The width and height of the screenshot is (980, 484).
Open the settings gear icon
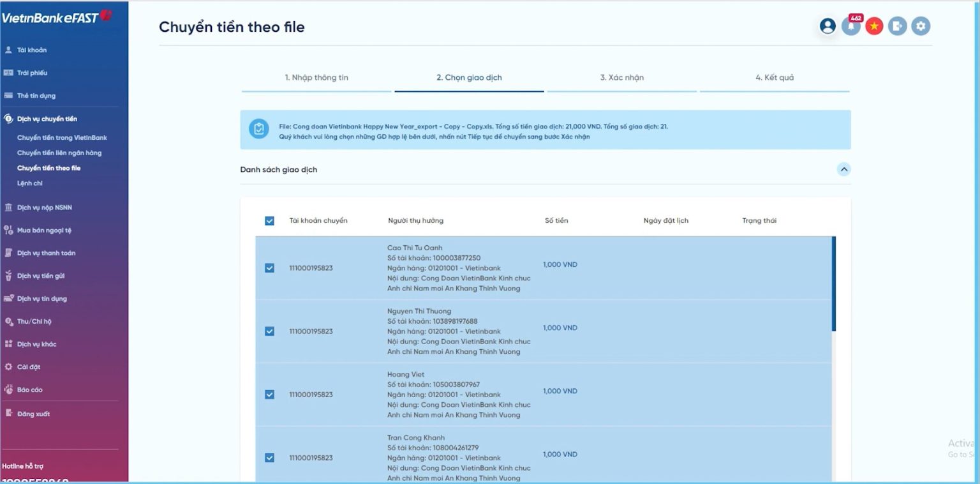coord(920,26)
